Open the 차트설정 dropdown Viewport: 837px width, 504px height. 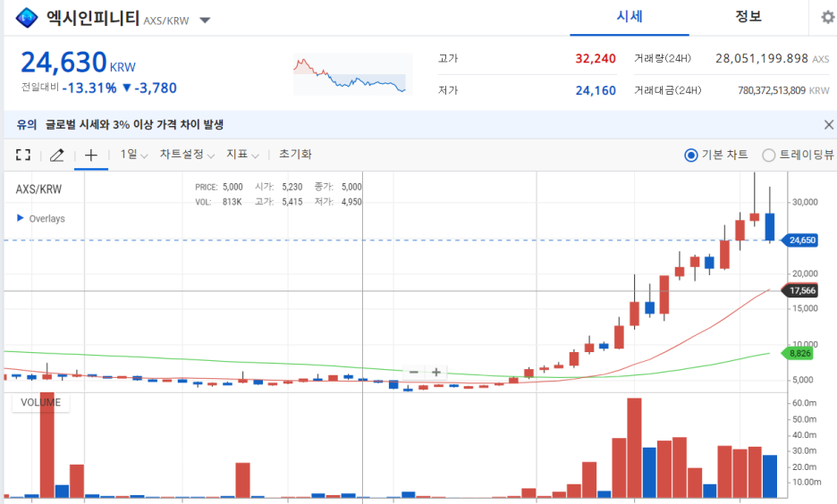(x=187, y=155)
